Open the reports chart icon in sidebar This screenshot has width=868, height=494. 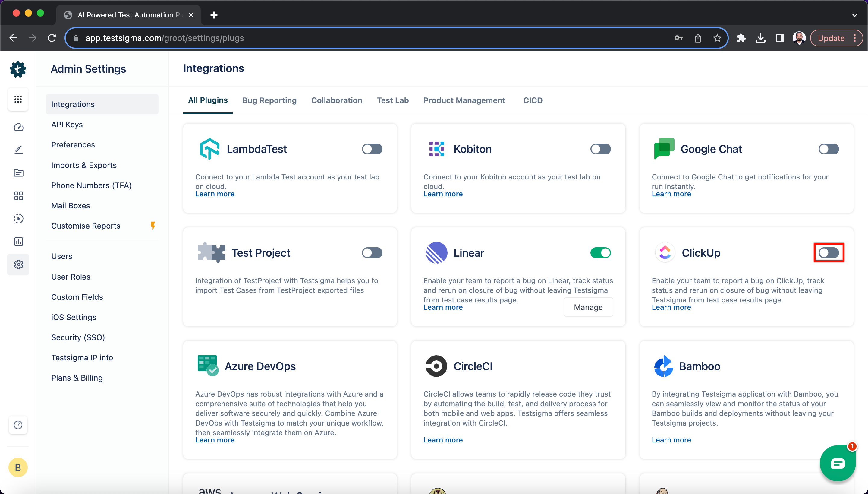[x=18, y=242]
